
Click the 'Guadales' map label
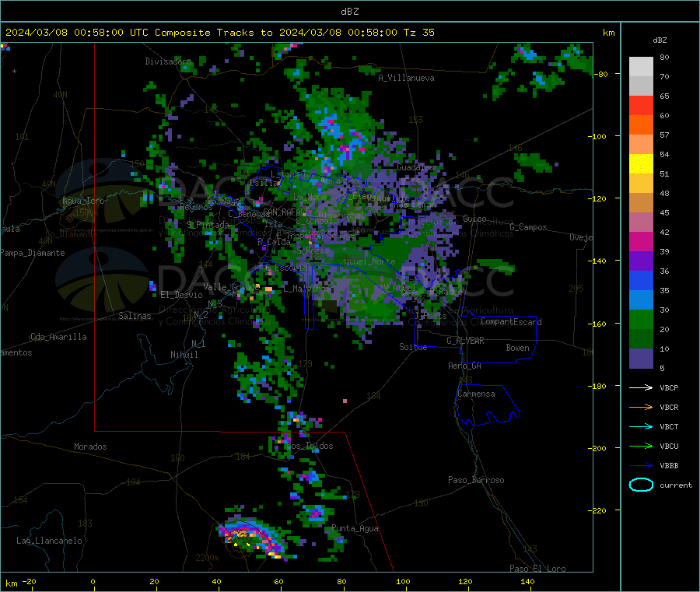[415, 167]
